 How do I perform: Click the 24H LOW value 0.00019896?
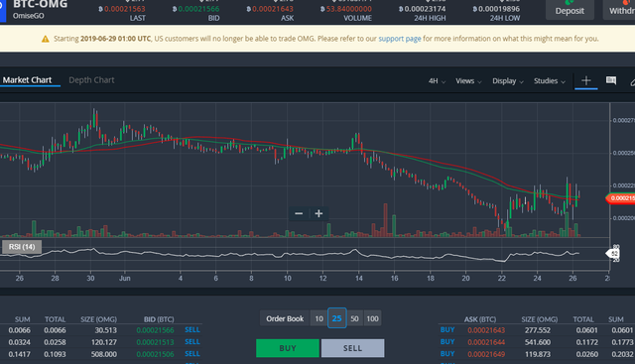[499, 9]
